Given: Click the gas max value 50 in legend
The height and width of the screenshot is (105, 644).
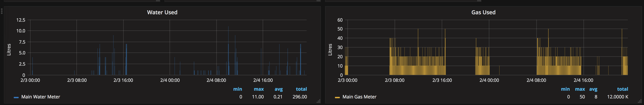Looking at the screenshot, I should pos(582,97).
